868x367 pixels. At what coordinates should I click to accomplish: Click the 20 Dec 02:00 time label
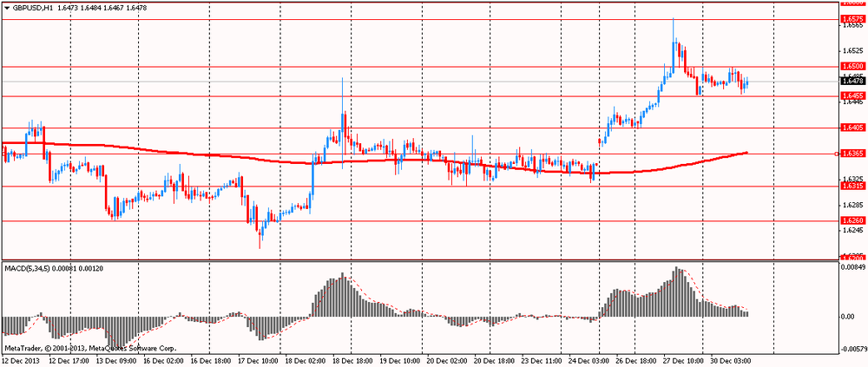click(449, 360)
